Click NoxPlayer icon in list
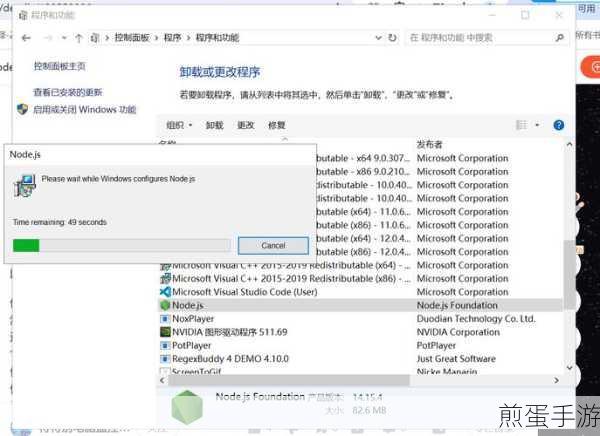Image resolution: width=600 pixels, height=436 pixels. coord(165,318)
